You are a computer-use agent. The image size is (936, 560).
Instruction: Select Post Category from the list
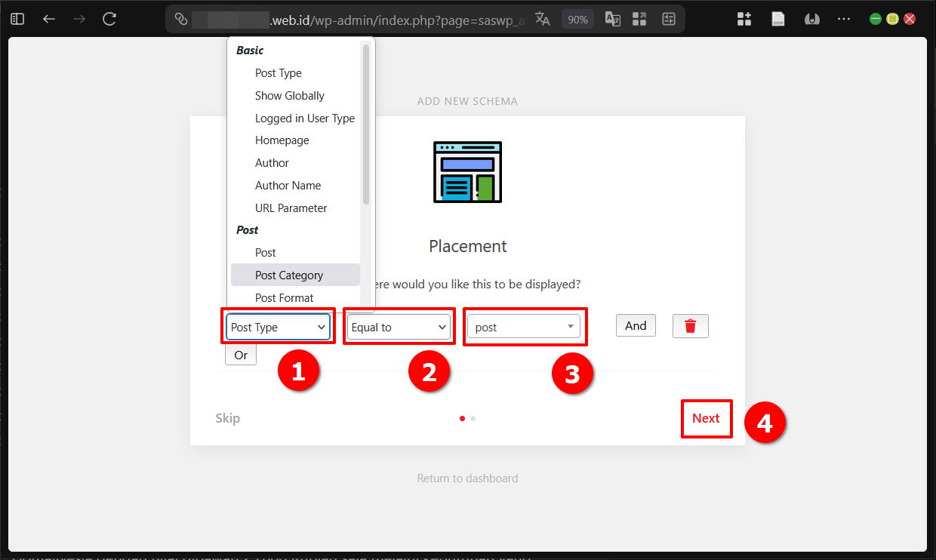[295, 275]
